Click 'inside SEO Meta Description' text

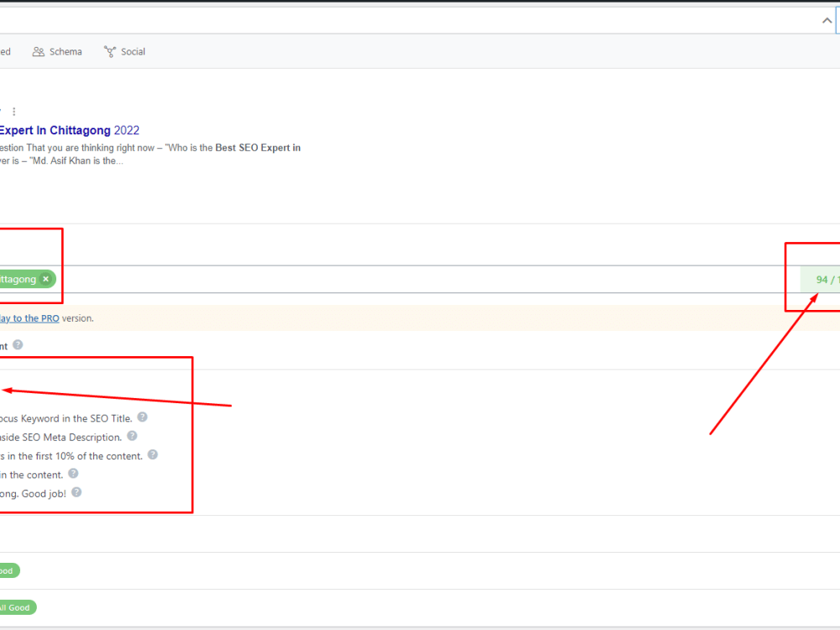pyautogui.click(x=60, y=437)
